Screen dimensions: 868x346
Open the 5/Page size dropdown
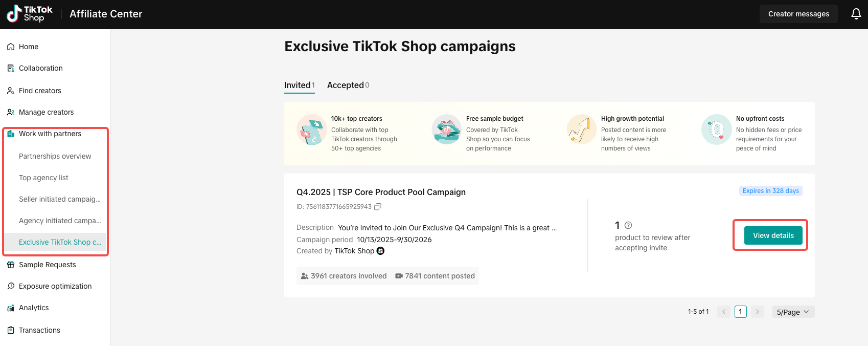pos(793,312)
